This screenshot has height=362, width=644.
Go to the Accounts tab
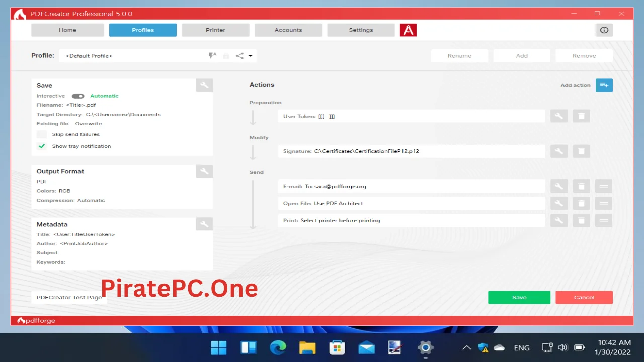tap(288, 30)
